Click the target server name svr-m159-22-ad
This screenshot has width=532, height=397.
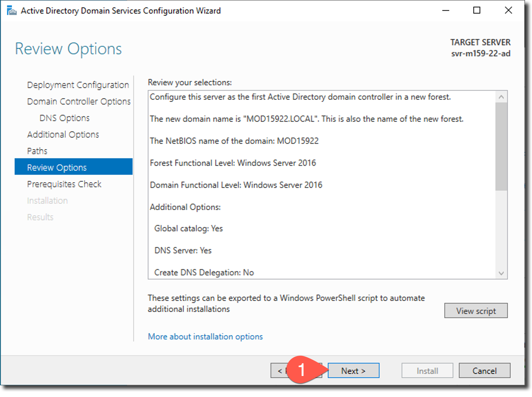[481, 53]
